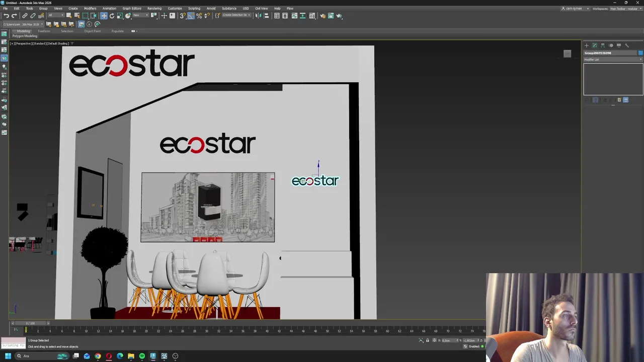
Task: Click the Unlink Selection icon
Action: point(33,16)
